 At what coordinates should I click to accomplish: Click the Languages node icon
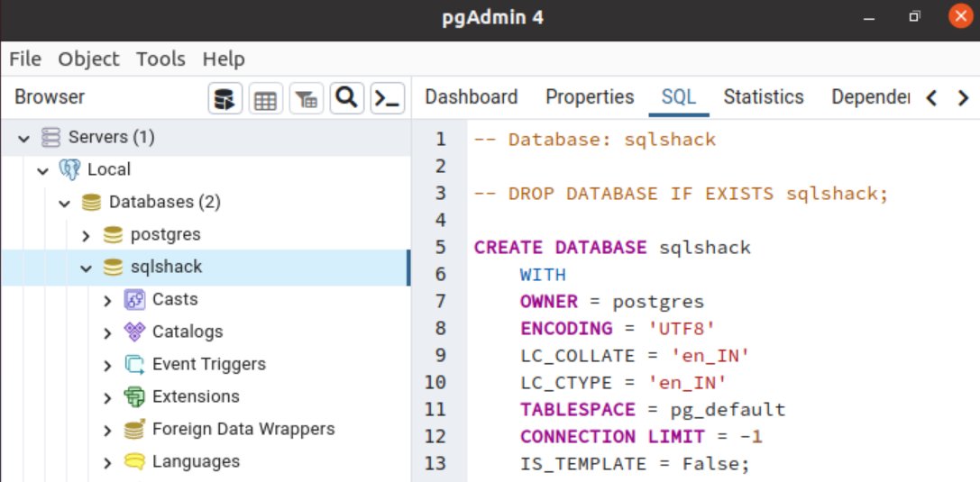[134, 462]
